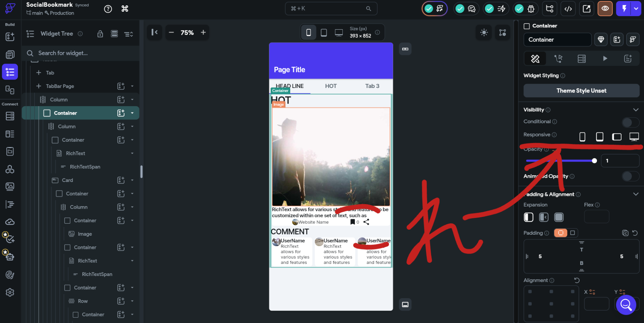Lock the widget tree
This screenshot has height=323, width=644.
pos(100,34)
